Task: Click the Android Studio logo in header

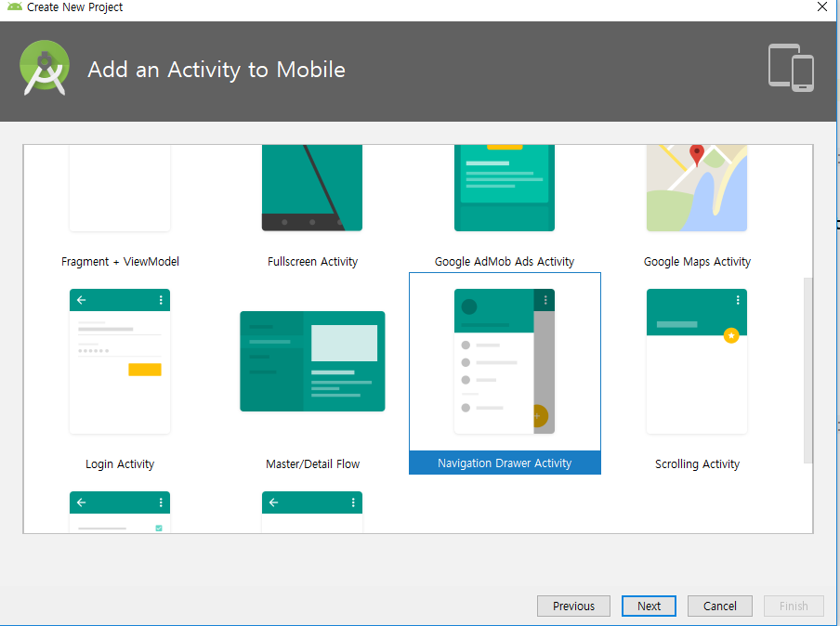Action: [45, 68]
